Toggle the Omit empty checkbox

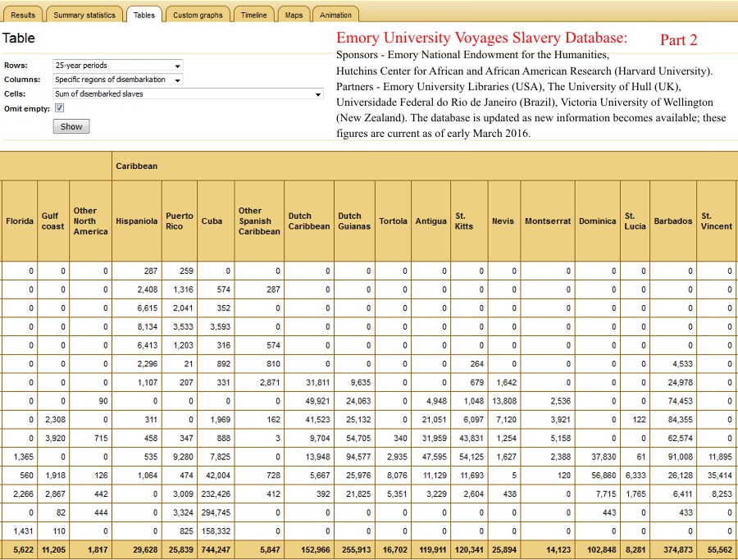coord(59,108)
